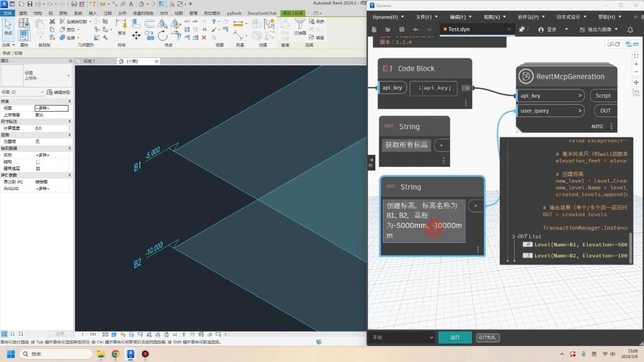
Task: Click the Modify arrow tool
Action: (8, 26)
